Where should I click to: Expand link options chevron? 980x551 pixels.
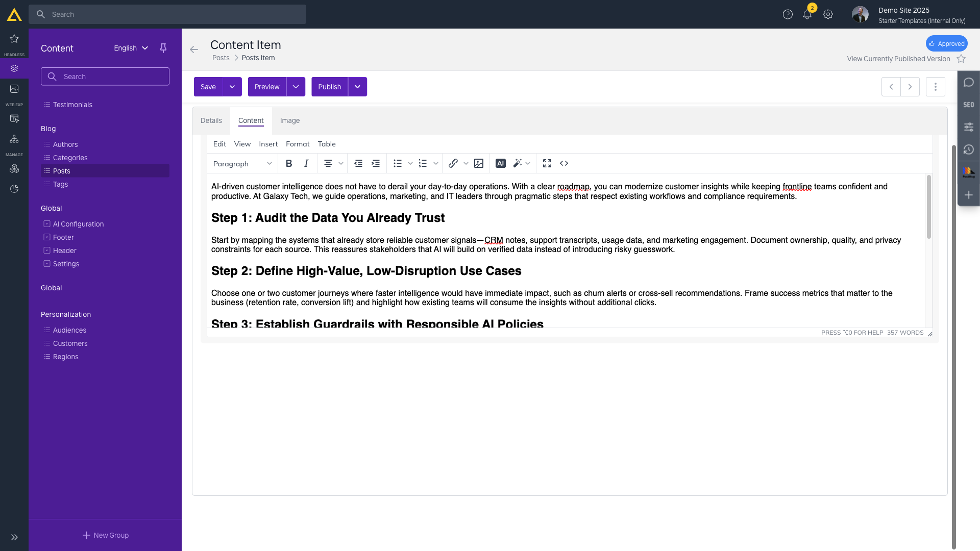click(x=466, y=163)
